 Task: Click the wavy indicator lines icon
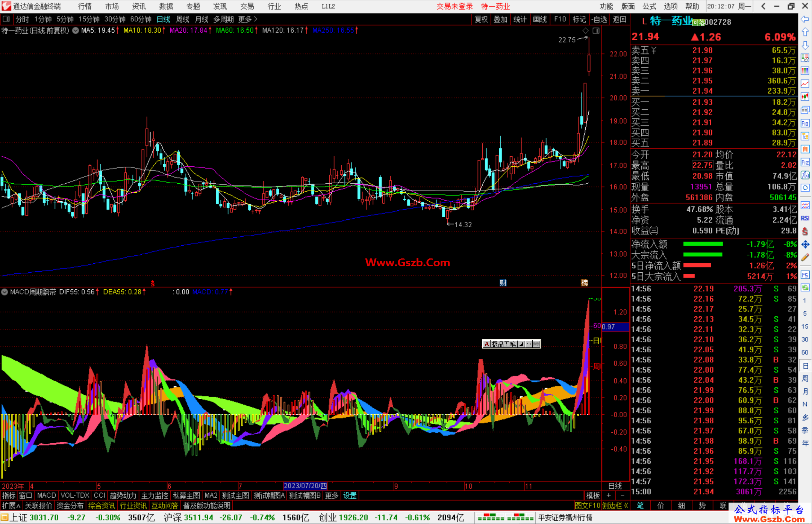pyautogui.click(x=805, y=205)
